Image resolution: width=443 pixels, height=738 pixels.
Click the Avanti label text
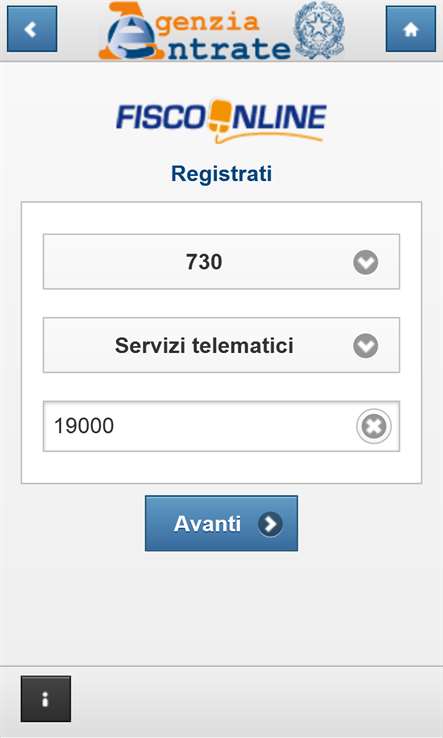(x=207, y=524)
